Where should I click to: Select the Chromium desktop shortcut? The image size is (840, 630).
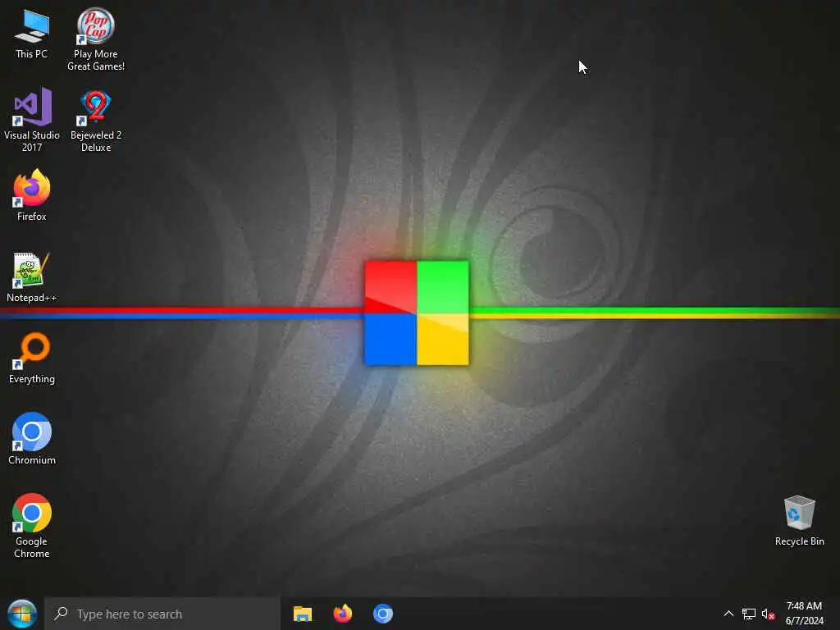point(32,438)
